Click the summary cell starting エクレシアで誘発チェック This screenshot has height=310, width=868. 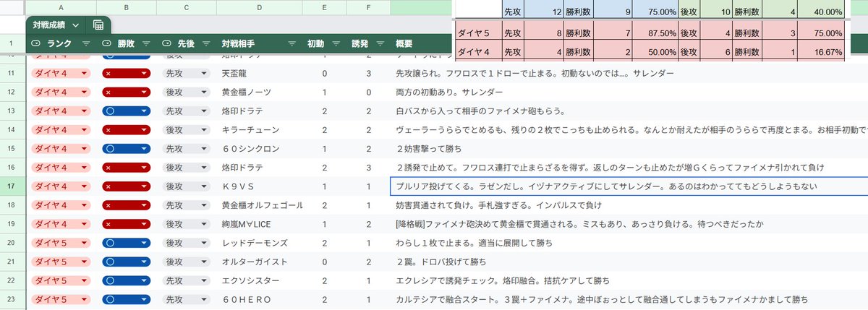coord(628,280)
